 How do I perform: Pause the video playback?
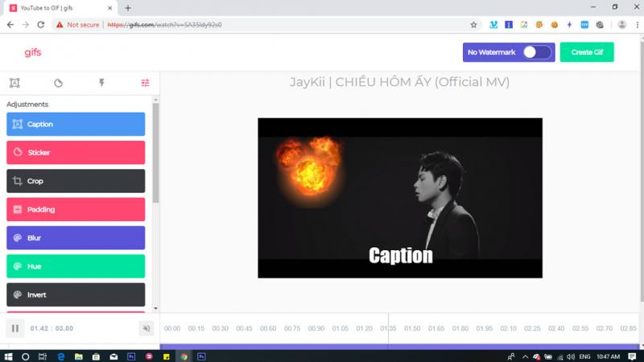tap(14, 328)
